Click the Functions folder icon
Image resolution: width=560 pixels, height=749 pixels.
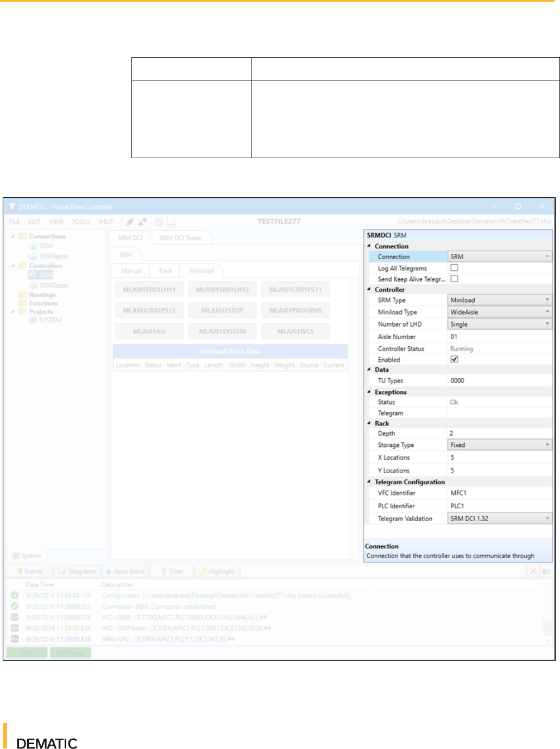[23, 303]
